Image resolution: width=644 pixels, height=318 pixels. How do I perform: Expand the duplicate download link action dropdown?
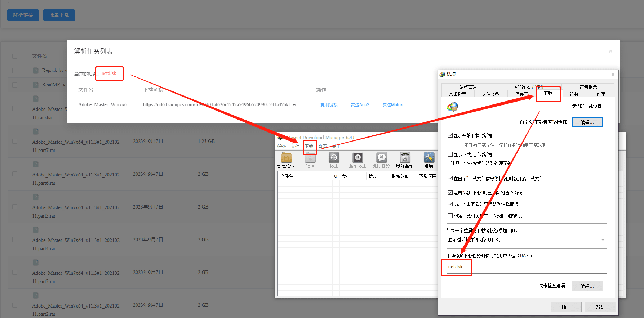(x=603, y=240)
